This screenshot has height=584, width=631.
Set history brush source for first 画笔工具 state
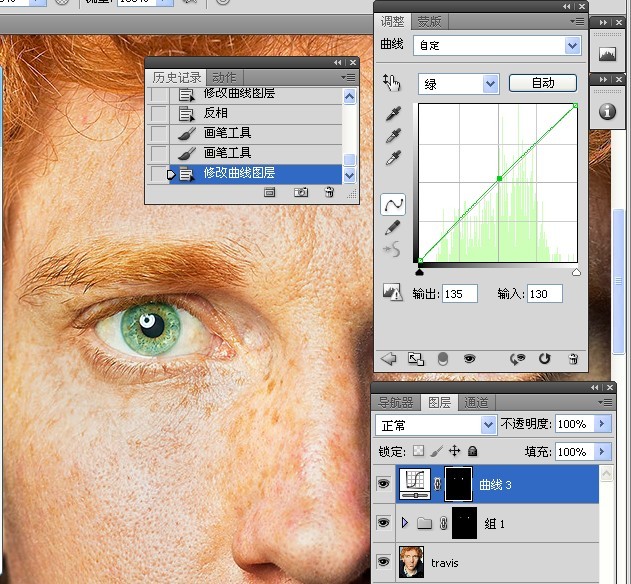[x=159, y=133]
